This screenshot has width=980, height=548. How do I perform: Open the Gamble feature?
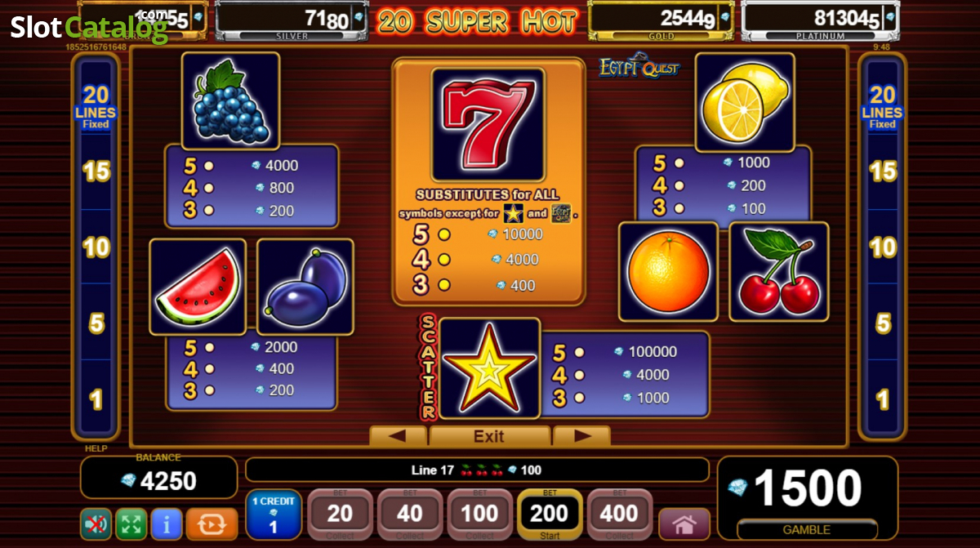[x=807, y=529]
